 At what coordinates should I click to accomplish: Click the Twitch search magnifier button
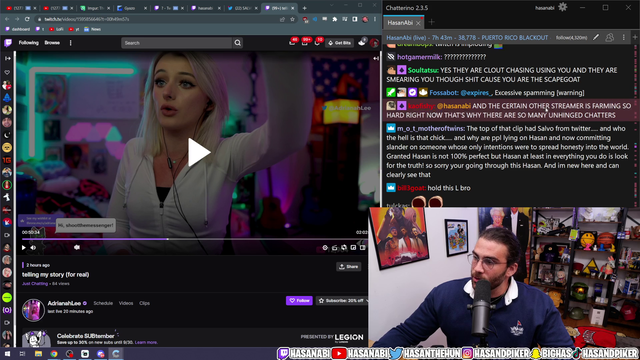[238, 43]
